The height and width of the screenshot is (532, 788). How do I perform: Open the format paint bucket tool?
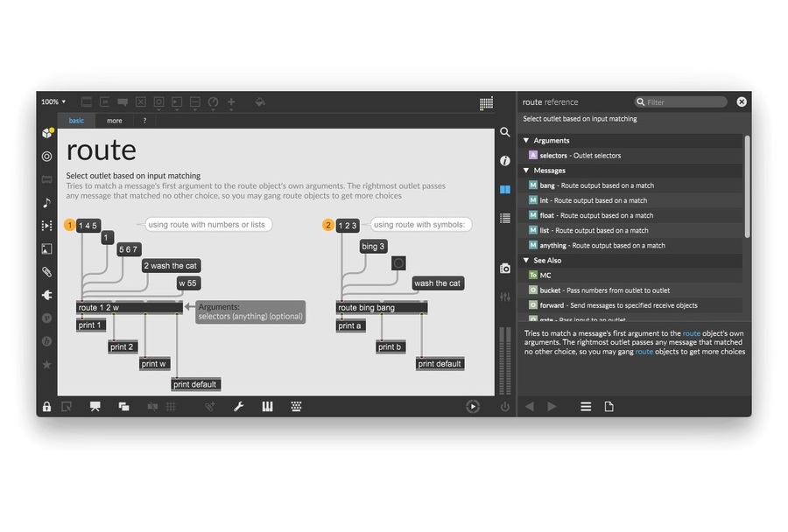pyautogui.click(x=260, y=102)
